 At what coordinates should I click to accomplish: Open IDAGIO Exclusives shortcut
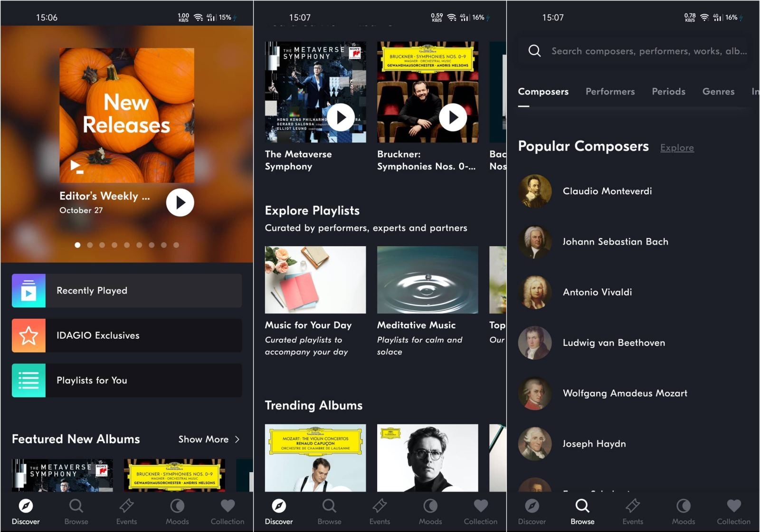[127, 335]
